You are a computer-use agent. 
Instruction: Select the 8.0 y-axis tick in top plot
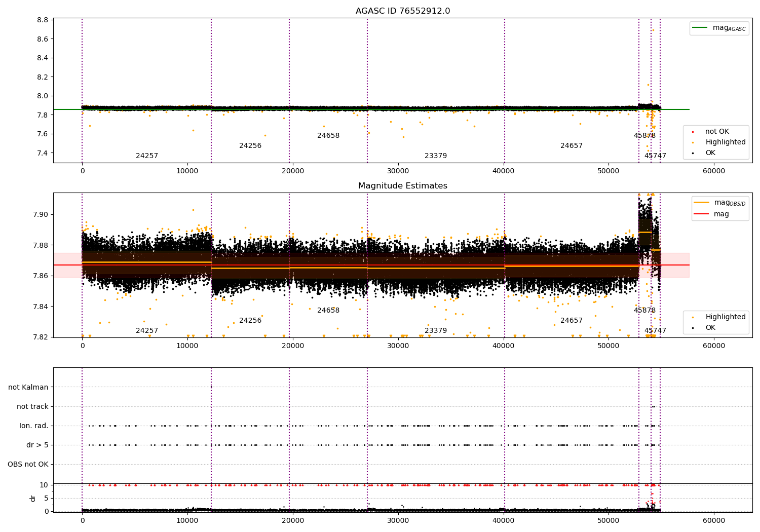click(43, 96)
